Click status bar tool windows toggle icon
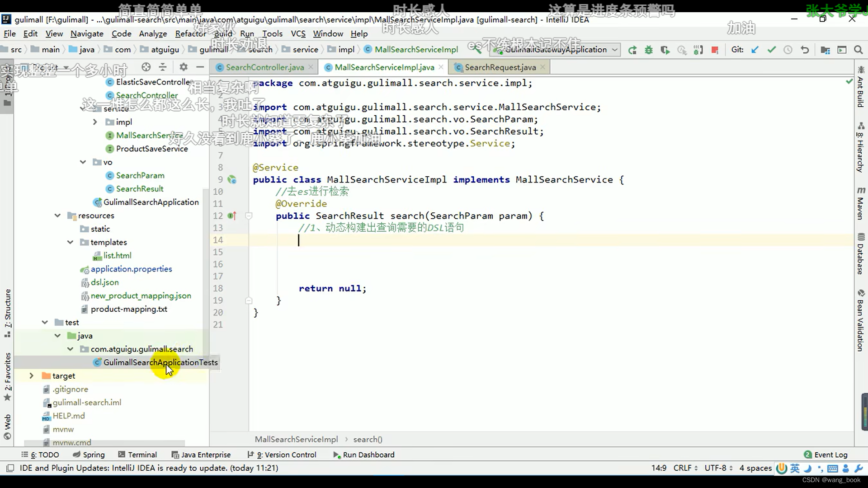The image size is (868, 488). click(x=10, y=468)
